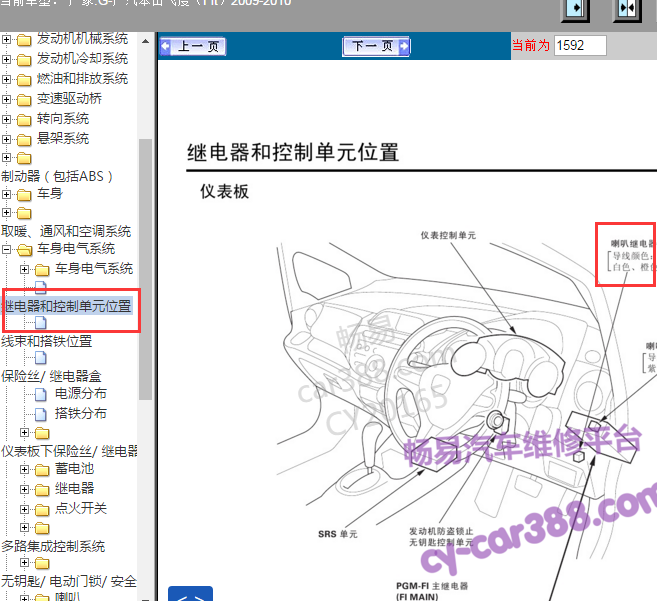Select 继电器和控制单元位置 tree item
Viewport: 657px width, 601px height.
click(67, 306)
